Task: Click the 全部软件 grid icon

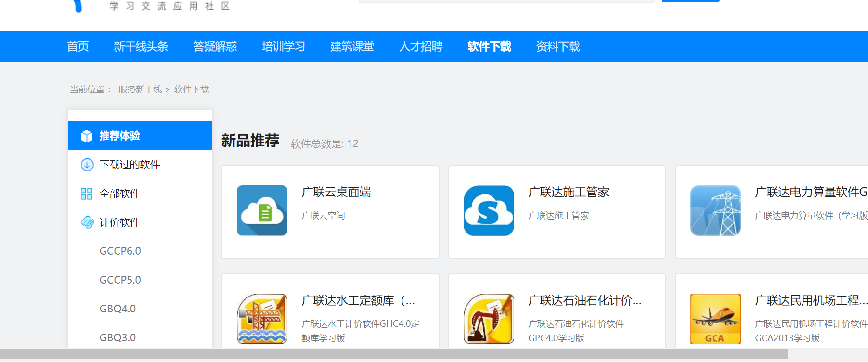Action: [87, 194]
